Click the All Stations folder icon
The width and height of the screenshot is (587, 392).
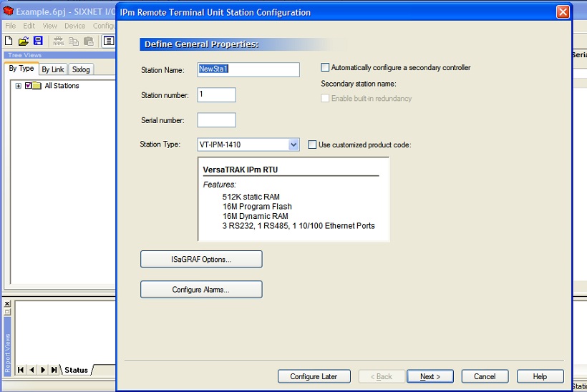tap(37, 86)
